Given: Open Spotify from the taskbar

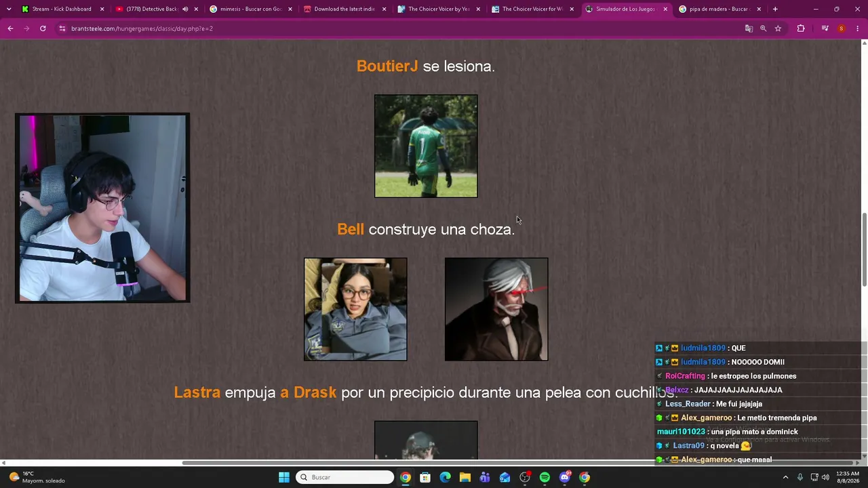Looking at the screenshot, I should (x=545, y=477).
